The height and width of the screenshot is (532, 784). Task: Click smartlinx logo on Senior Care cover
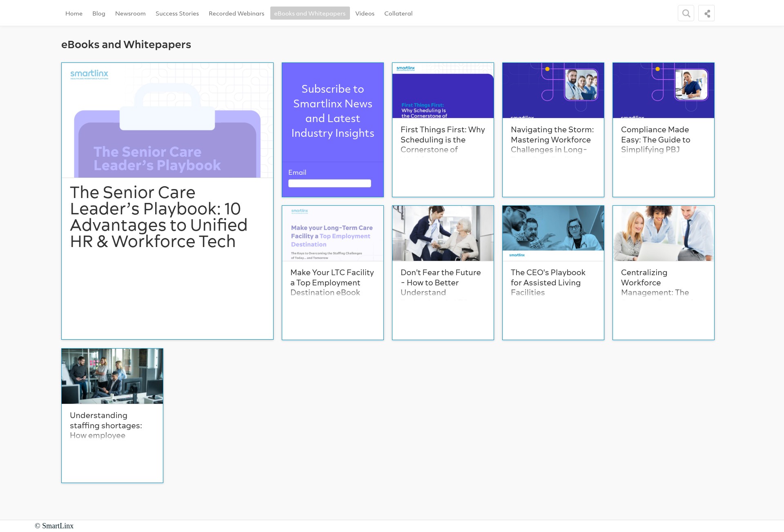tap(89, 74)
